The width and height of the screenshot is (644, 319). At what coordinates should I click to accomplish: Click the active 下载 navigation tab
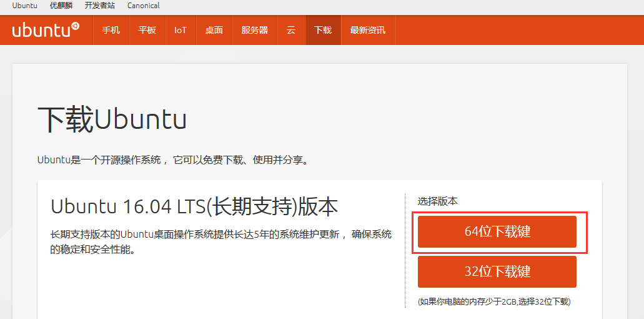click(x=323, y=30)
